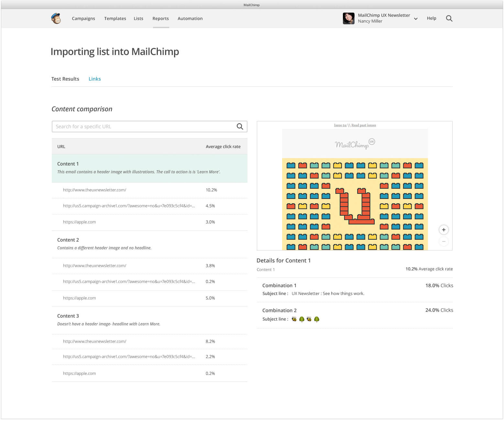Switch to the Test Results tab
This screenshot has height=421, width=504.
65,79
